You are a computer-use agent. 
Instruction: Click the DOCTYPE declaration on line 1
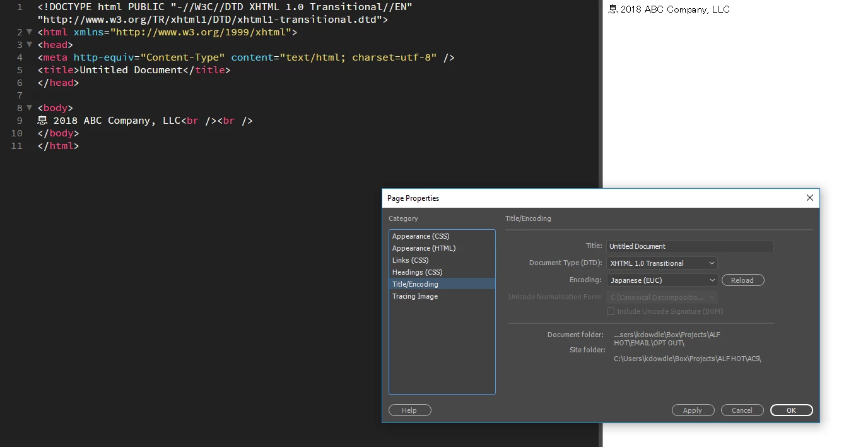(x=225, y=13)
